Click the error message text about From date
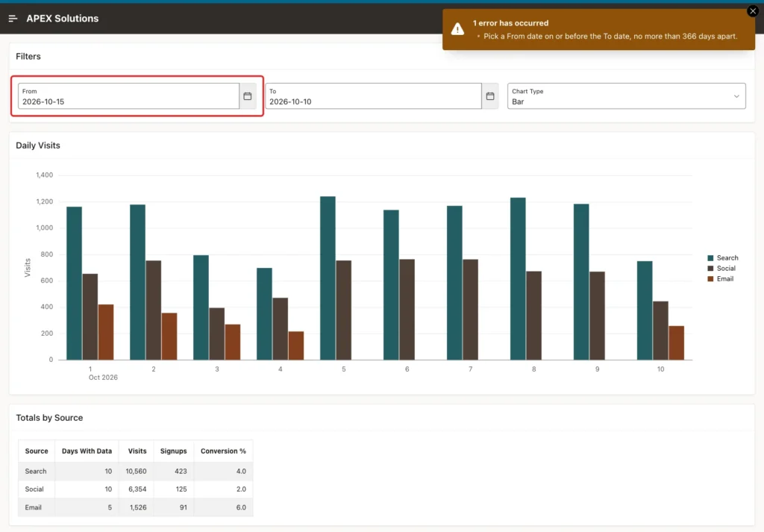Screen dimensions: 764x532 [x=610, y=36]
